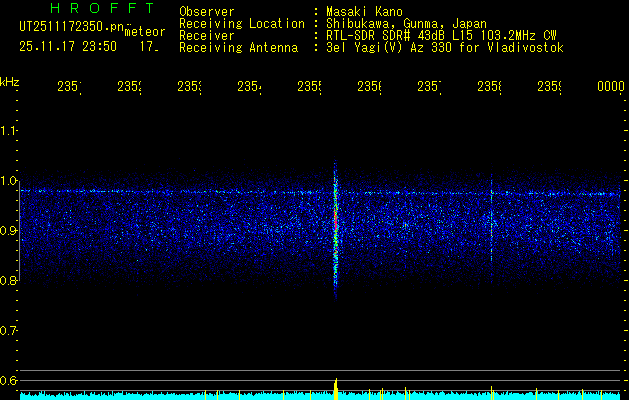Click the kHz axis unit label
The height and width of the screenshot is (400, 629).
(9, 82)
